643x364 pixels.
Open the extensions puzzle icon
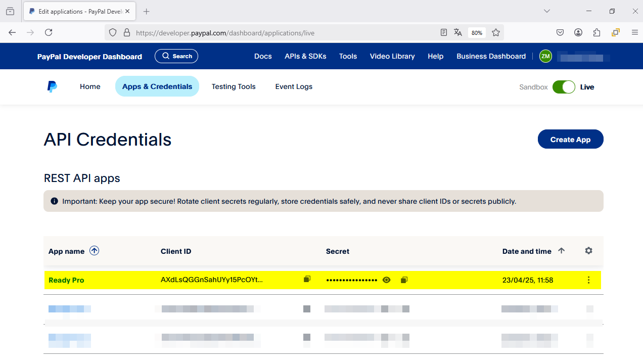[596, 32]
